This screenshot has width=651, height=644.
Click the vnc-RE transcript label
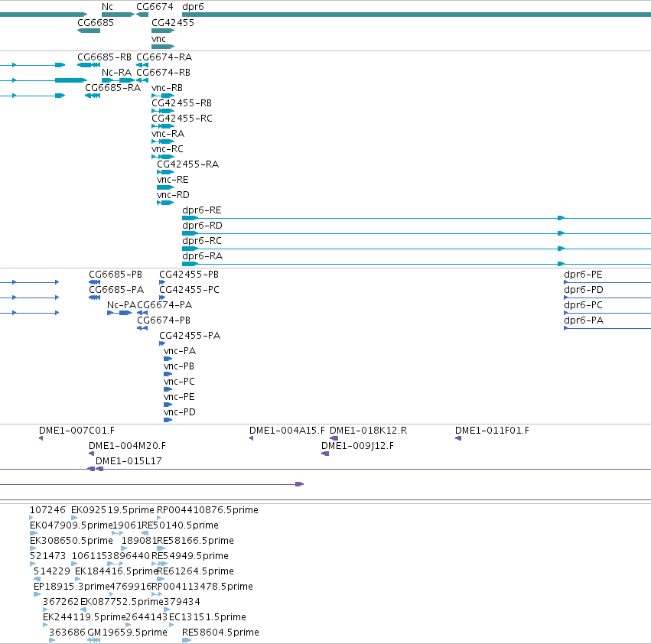pos(173,180)
